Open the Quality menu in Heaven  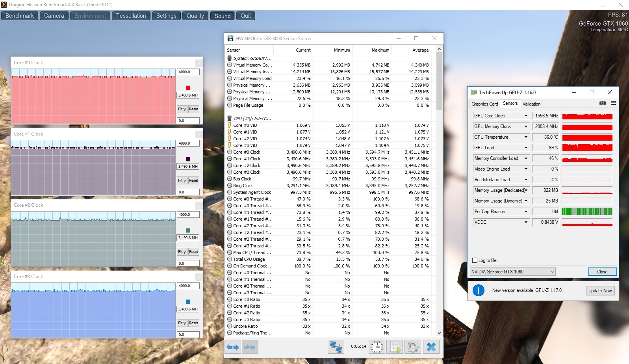click(195, 16)
